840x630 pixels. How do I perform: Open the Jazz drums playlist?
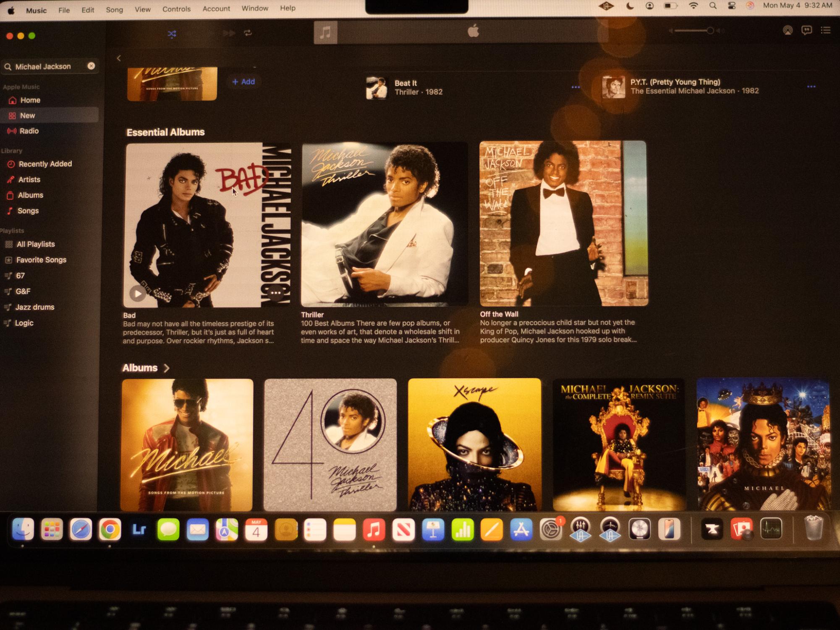[50, 307]
